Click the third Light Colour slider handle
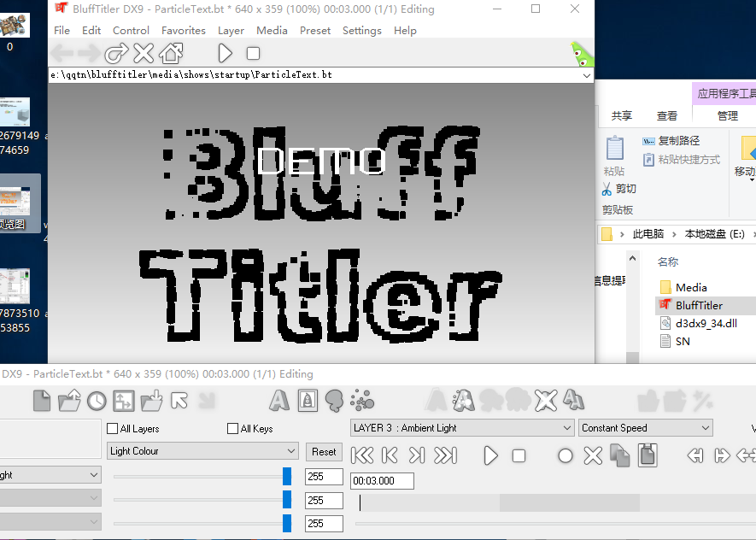 [287, 523]
